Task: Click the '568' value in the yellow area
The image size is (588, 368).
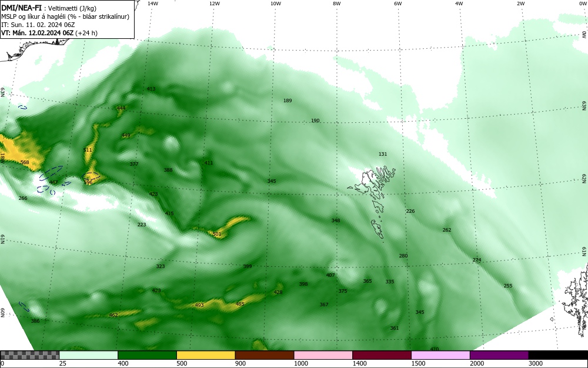Action: click(x=25, y=162)
